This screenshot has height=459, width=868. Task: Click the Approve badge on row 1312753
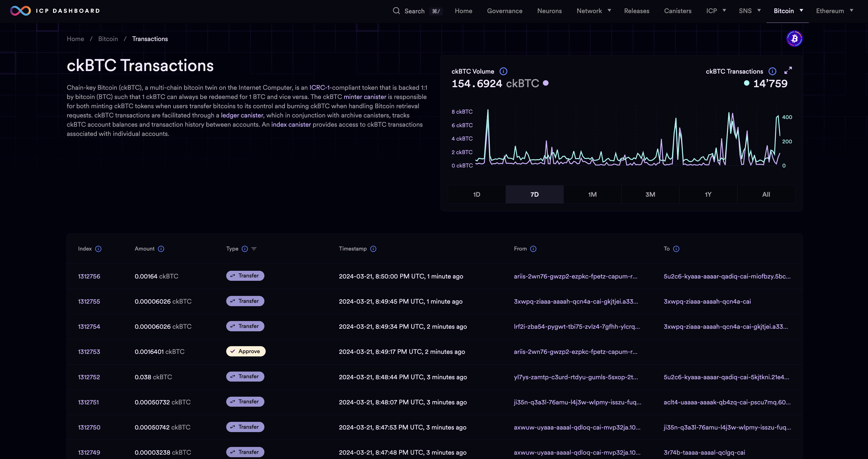(246, 351)
